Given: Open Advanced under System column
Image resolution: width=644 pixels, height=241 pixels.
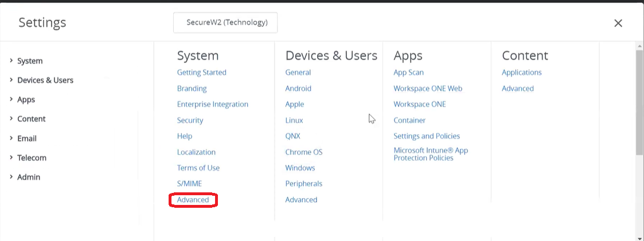Looking at the screenshot, I should pyautogui.click(x=193, y=200).
